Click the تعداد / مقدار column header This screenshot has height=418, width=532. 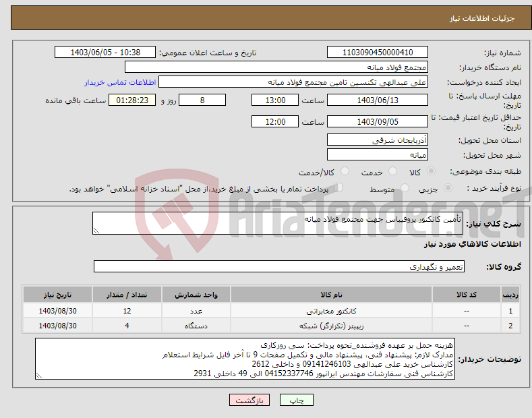click(x=127, y=295)
